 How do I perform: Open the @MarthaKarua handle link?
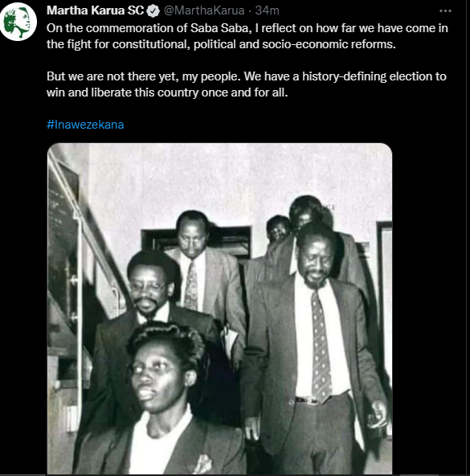pos(204,10)
